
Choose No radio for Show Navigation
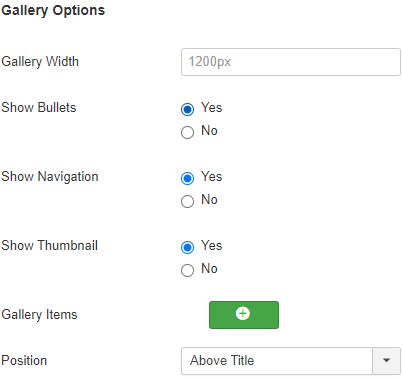tap(187, 201)
